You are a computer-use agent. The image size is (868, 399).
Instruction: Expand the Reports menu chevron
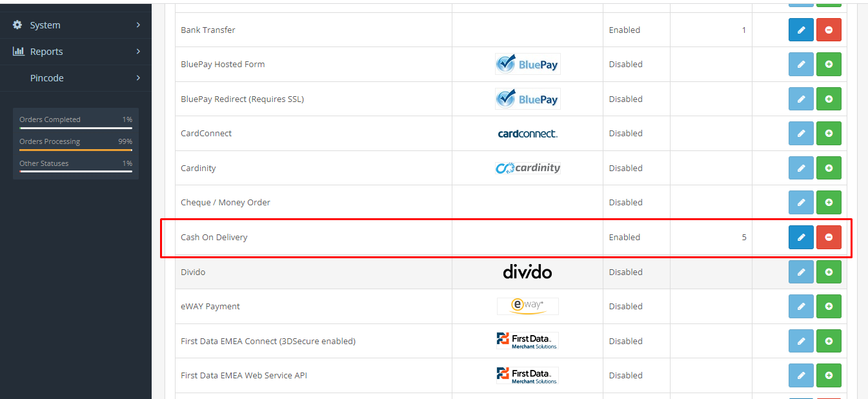tap(138, 52)
